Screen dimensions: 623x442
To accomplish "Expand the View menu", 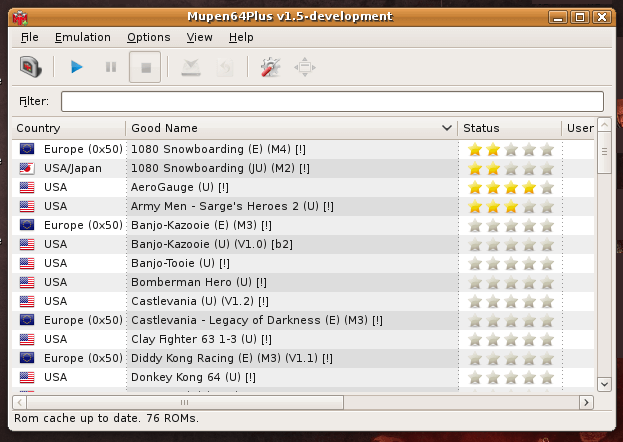I will pyautogui.click(x=199, y=37).
